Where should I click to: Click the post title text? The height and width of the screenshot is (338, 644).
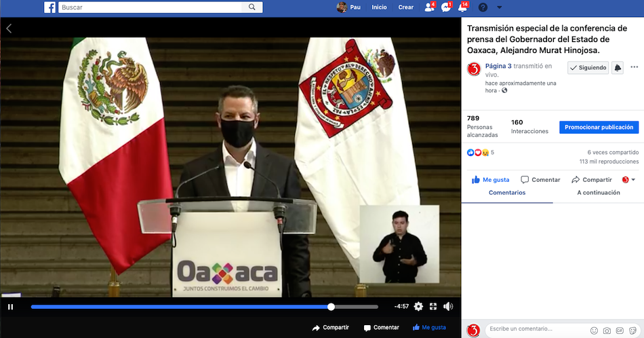pyautogui.click(x=547, y=39)
